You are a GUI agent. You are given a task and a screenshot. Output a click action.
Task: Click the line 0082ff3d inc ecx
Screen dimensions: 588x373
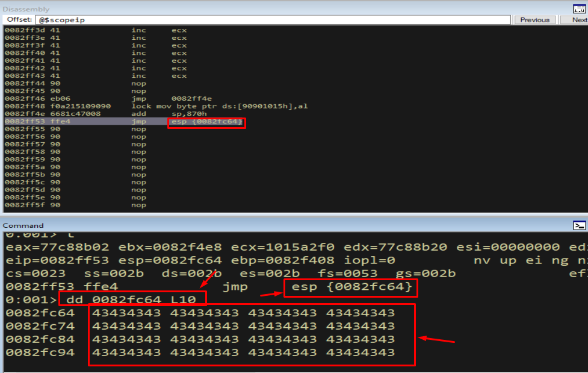[x=96, y=30]
